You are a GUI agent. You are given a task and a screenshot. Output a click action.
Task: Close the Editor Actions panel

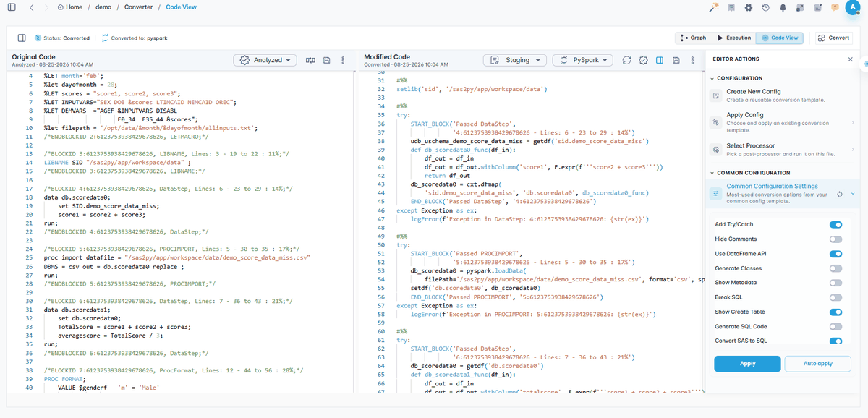coord(850,59)
